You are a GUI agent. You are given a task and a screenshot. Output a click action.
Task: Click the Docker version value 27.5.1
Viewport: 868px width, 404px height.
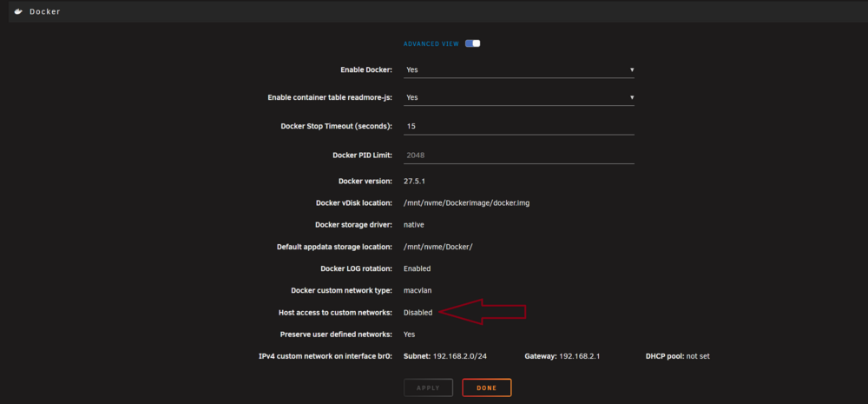coord(414,182)
